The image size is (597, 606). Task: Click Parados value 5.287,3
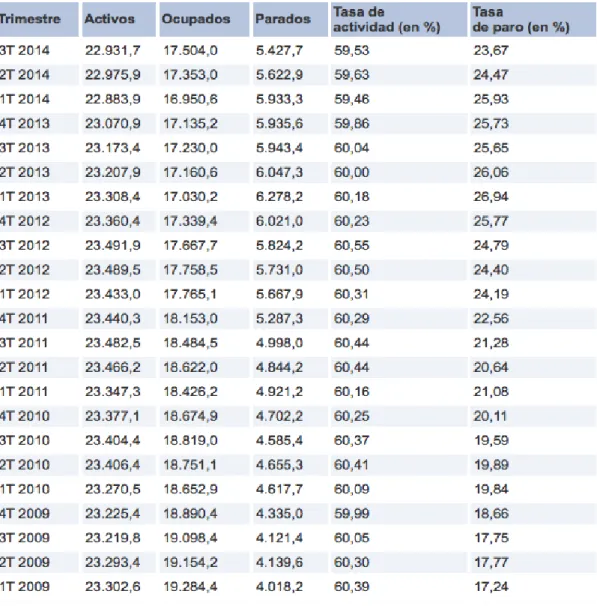(x=279, y=318)
